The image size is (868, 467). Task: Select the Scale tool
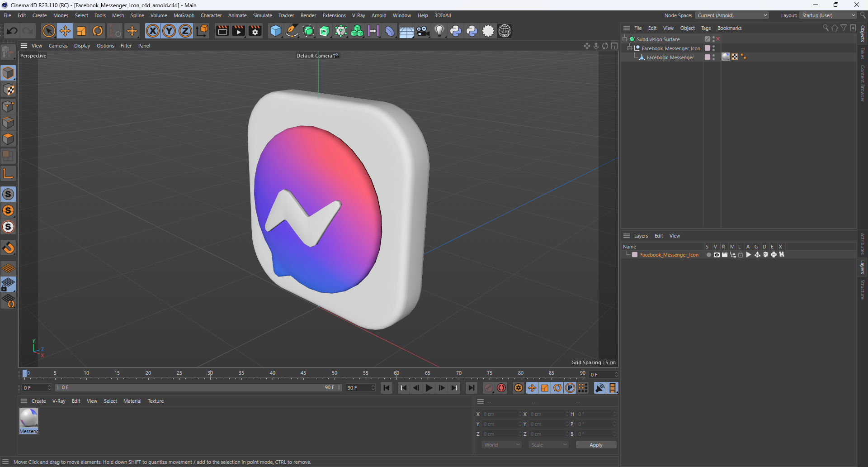click(81, 31)
